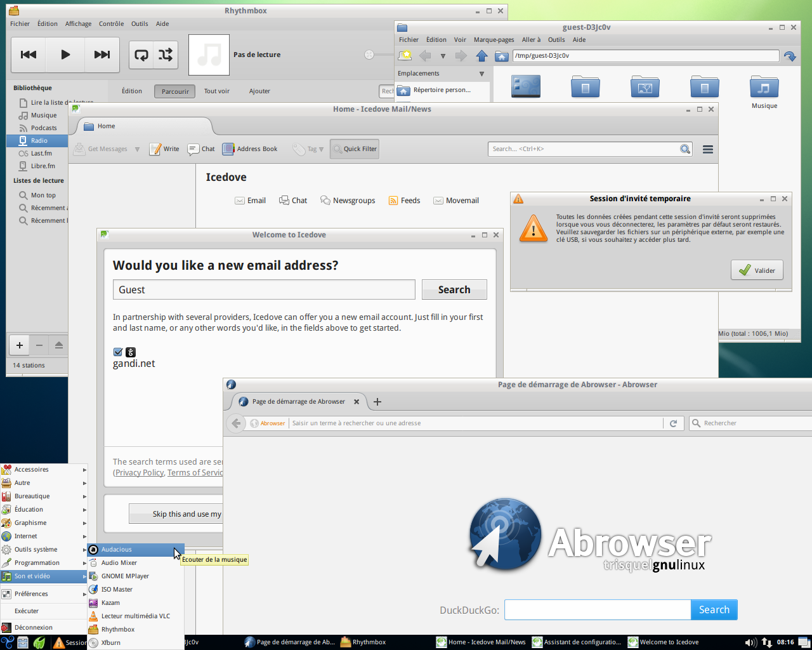Click new tab icon in file manager
The height and width of the screenshot is (650, 812).
coord(405,56)
